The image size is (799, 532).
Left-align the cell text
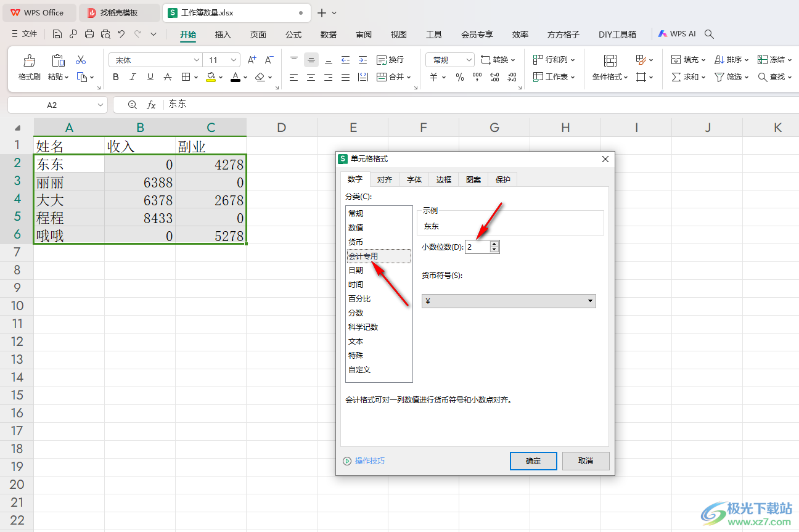(x=294, y=77)
